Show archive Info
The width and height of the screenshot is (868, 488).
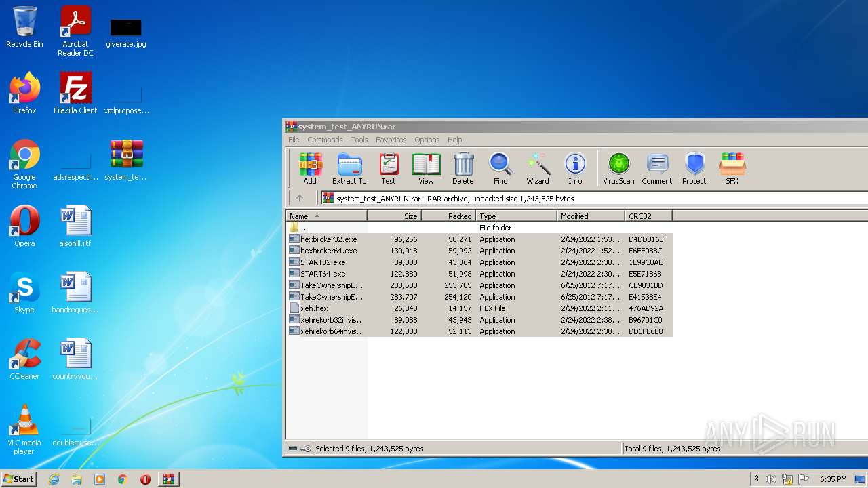pyautogui.click(x=575, y=168)
